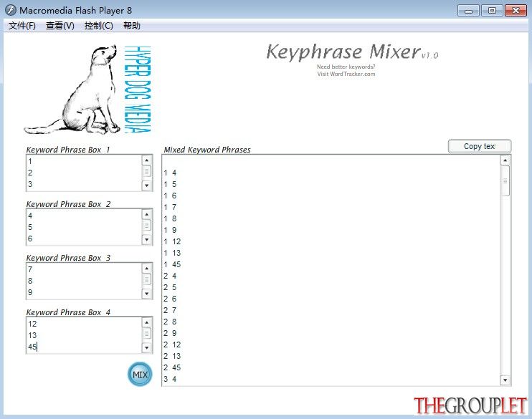Click the Hyper Dog Media dog logo

87,89
